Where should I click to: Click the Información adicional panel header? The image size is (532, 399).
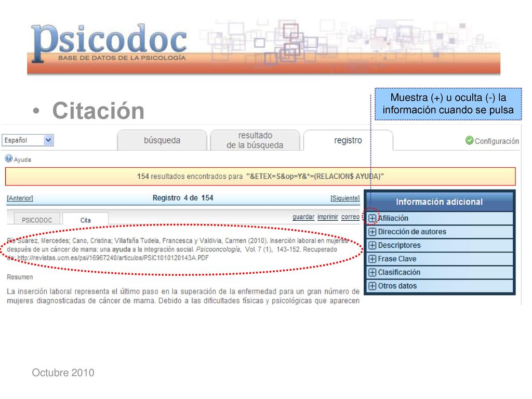tap(440, 202)
